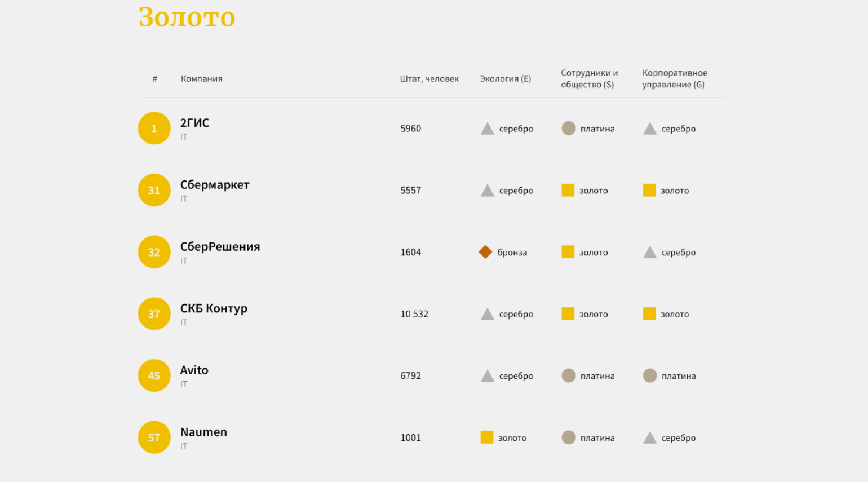
Task: Click the Корпоративное управление (G) header
Action: (675, 78)
